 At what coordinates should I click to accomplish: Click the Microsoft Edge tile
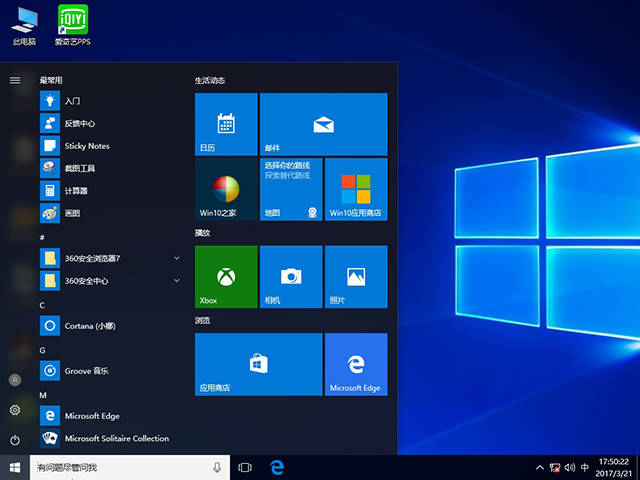pos(355,364)
